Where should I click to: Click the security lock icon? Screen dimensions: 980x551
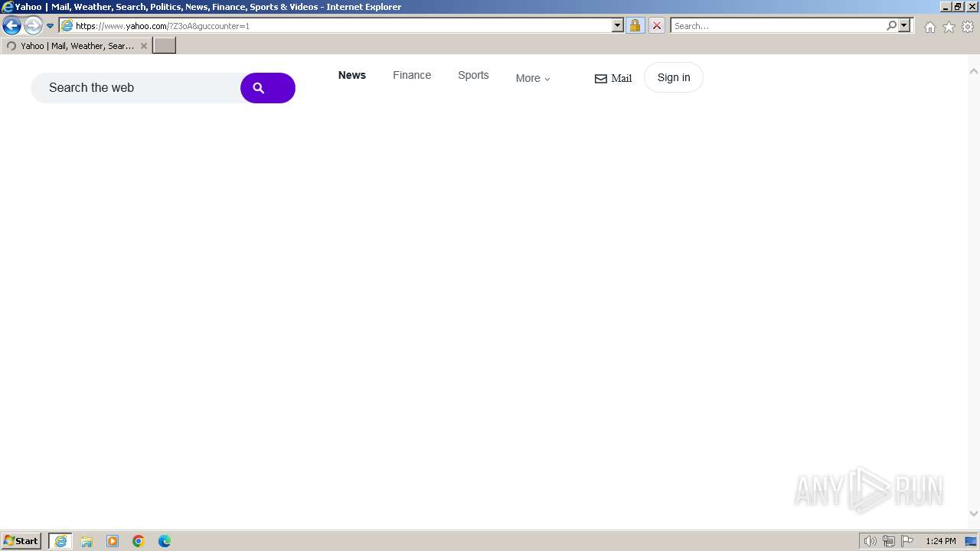click(635, 25)
